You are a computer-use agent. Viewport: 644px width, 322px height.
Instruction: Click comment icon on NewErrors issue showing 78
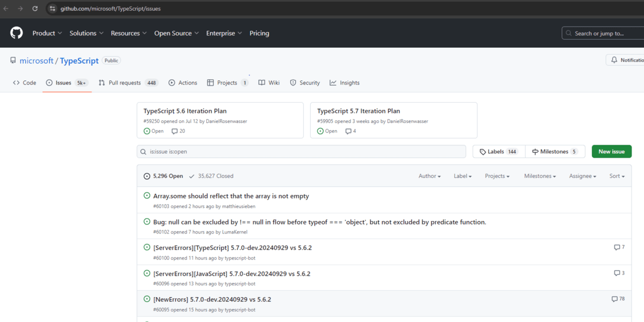pos(614,299)
